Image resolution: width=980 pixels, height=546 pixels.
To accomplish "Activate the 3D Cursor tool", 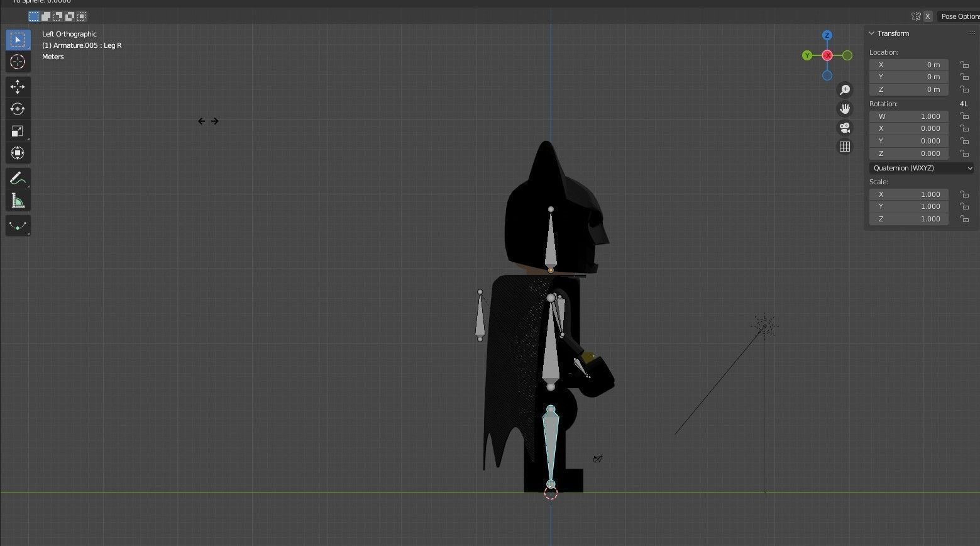I will click(18, 62).
